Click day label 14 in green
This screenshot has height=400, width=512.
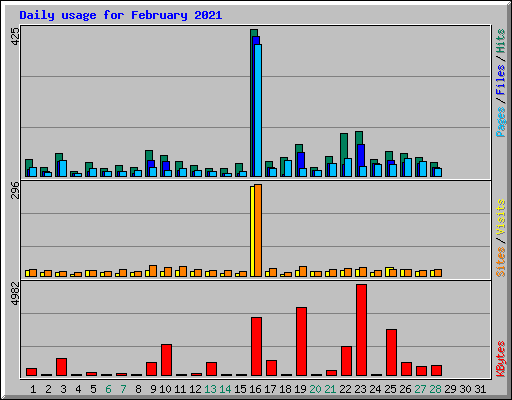(x=225, y=389)
